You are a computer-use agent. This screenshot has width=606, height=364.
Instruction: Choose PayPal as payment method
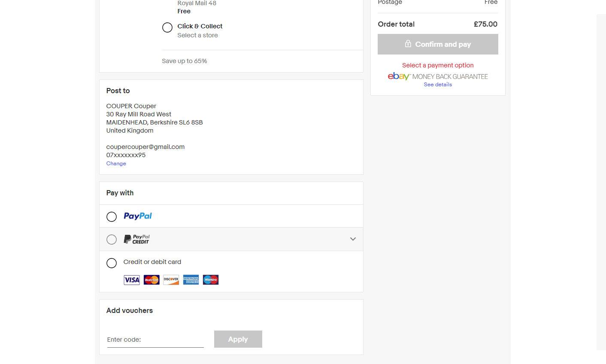[112, 217]
